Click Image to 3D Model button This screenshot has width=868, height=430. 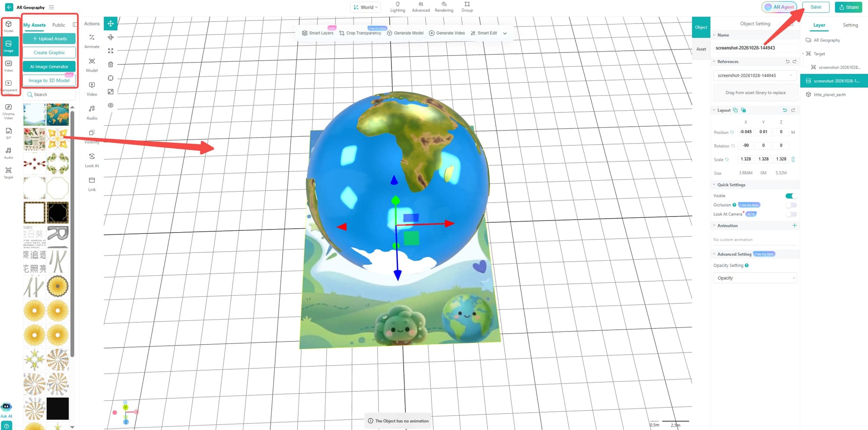(49, 81)
